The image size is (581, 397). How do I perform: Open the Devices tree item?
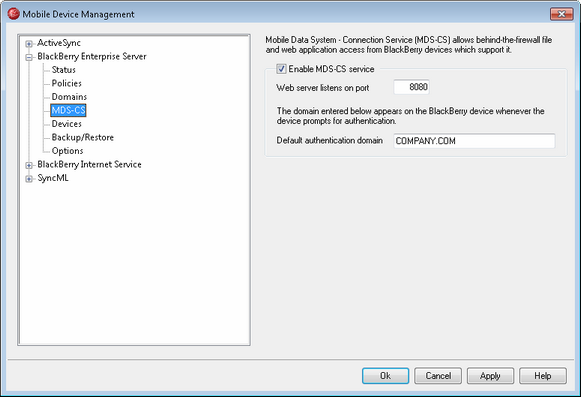[66, 124]
